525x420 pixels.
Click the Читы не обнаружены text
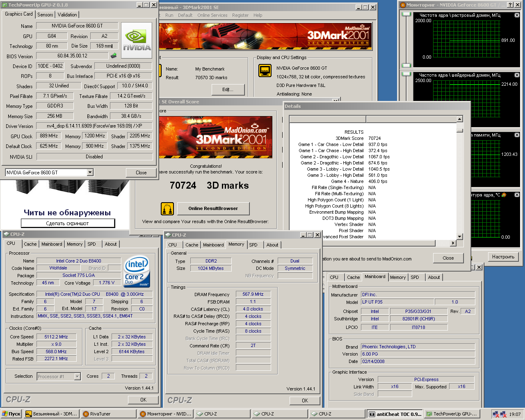tap(67, 213)
